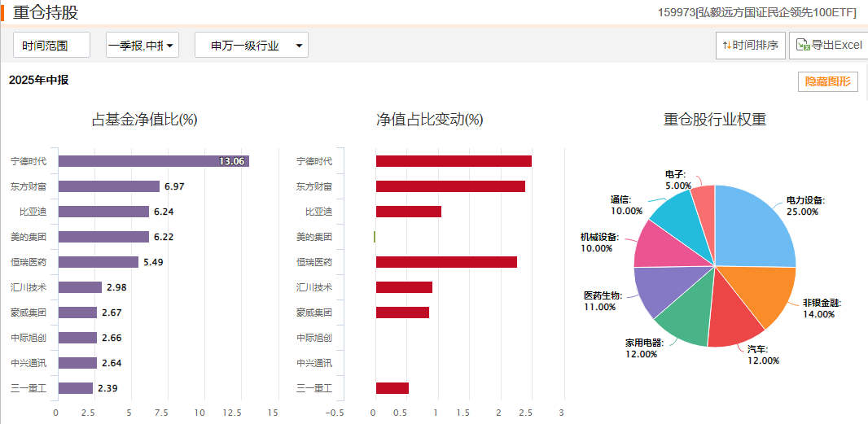
Task: Click the red 恒瑞医药 change bar
Action: point(447,262)
